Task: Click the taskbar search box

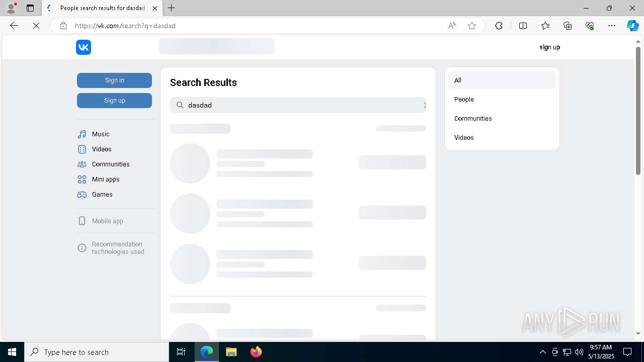Action: pos(97,352)
